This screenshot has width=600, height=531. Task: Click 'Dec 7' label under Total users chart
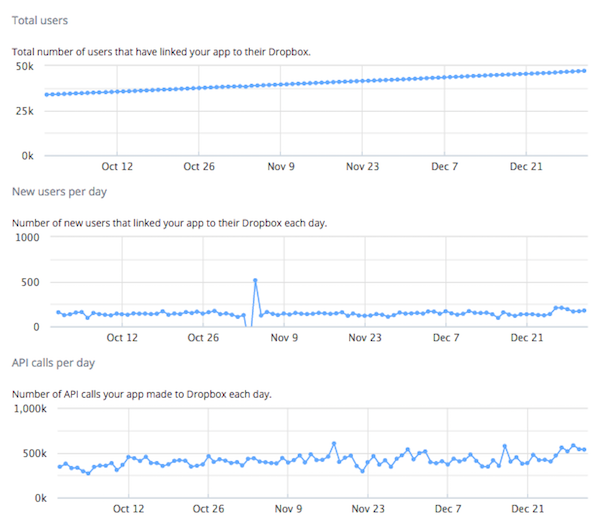[444, 167]
